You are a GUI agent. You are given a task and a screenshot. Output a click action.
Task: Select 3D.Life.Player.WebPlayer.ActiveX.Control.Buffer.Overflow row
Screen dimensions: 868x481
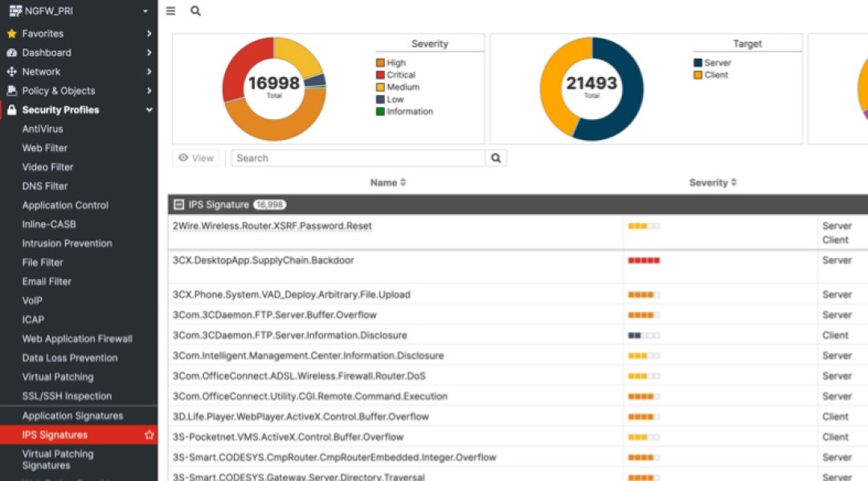click(x=518, y=417)
